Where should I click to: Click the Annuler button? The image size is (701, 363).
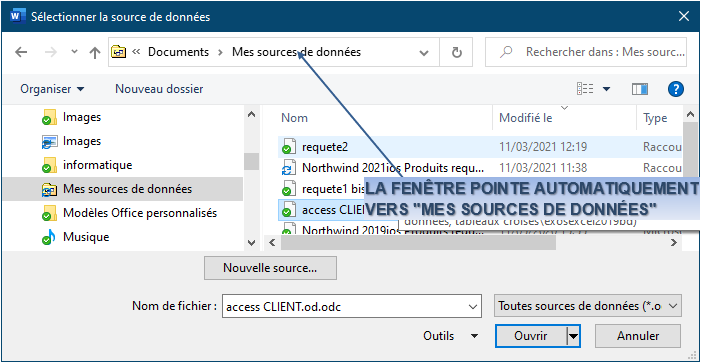(638, 336)
